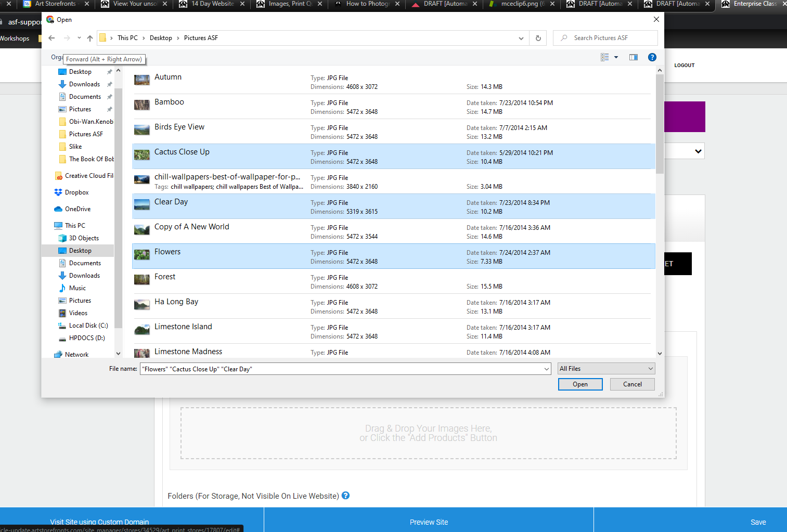The height and width of the screenshot is (532, 787).
Task: Go back using the Back arrow
Action: (51, 38)
